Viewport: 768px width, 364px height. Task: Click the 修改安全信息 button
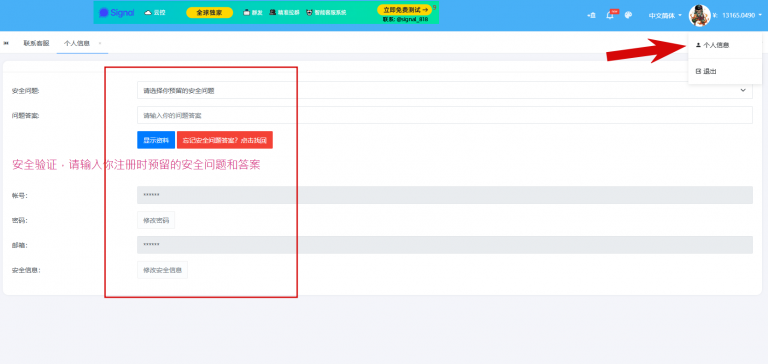click(x=162, y=270)
